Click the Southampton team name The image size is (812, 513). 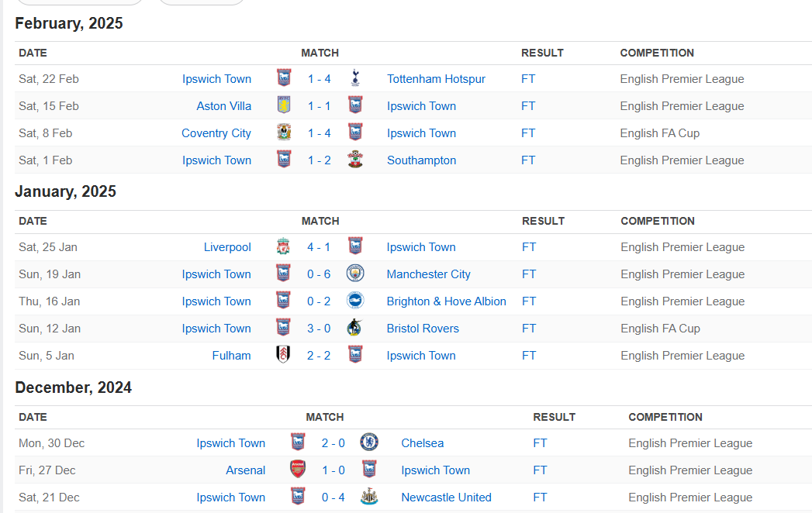[x=421, y=160]
